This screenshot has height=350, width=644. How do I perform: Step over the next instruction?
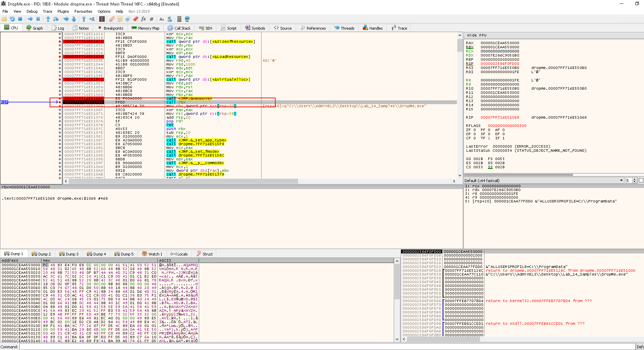click(56, 19)
